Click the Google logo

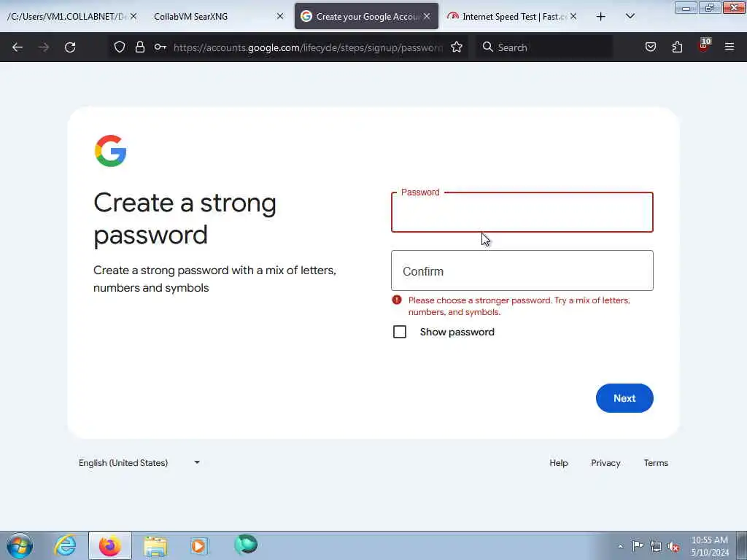(111, 151)
